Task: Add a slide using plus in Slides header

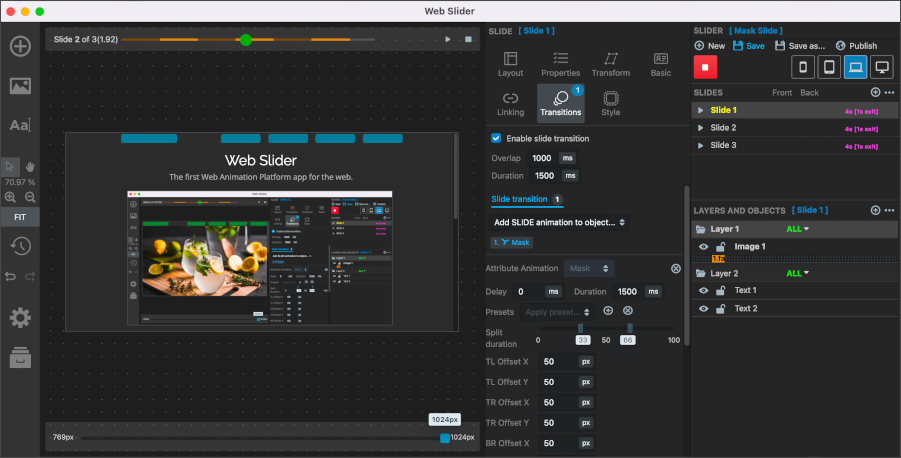Action: click(x=875, y=93)
